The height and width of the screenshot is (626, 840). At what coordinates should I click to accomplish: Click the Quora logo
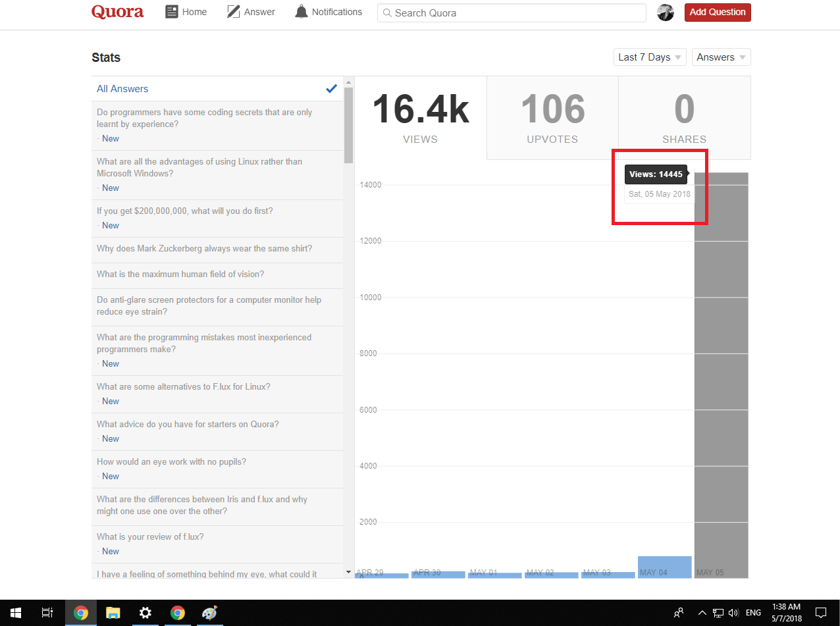point(117,12)
